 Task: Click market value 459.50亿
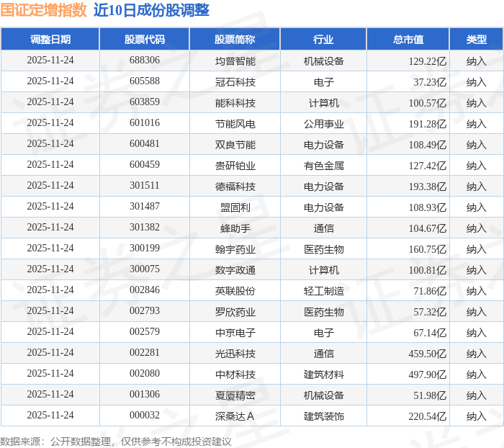[x=427, y=354]
